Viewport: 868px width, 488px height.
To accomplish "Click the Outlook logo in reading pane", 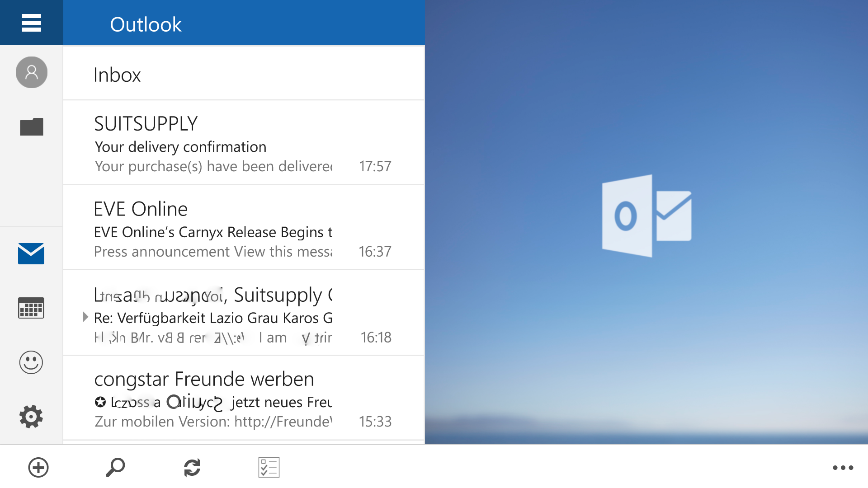I will click(x=646, y=216).
